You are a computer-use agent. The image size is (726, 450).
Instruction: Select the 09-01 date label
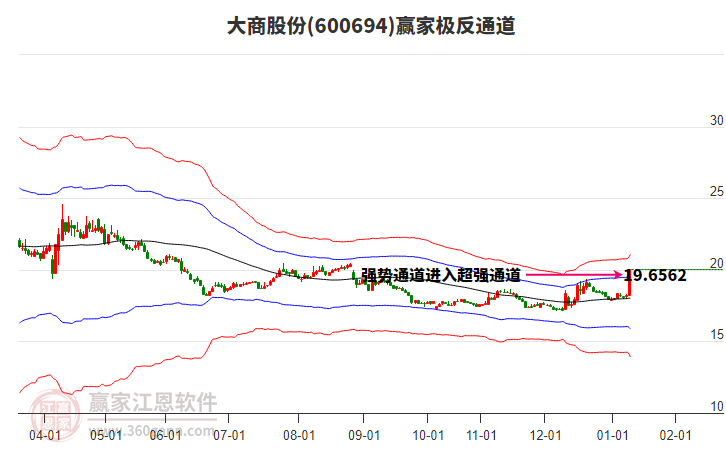tap(364, 436)
